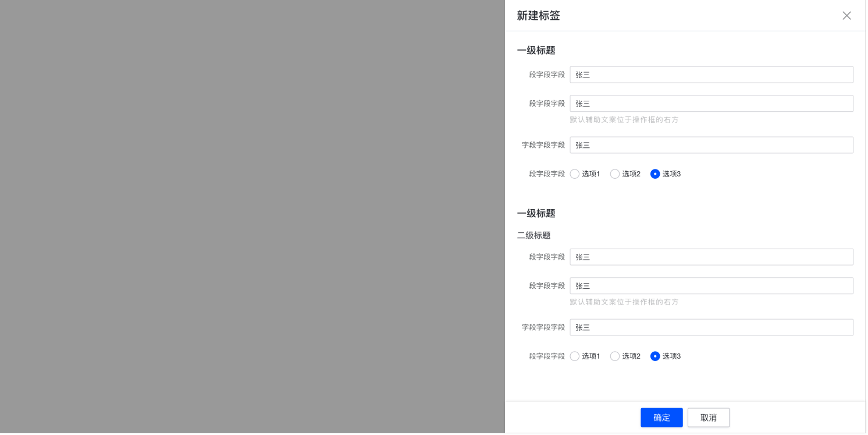The width and height of the screenshot is (868, 435).
Task: Click the 默认辅助文案 helper text in the 二级标题 section
Action: 625,303
